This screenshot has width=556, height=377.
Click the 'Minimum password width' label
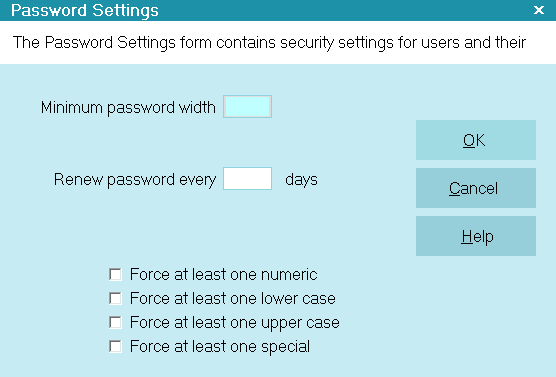coord(128,107)
